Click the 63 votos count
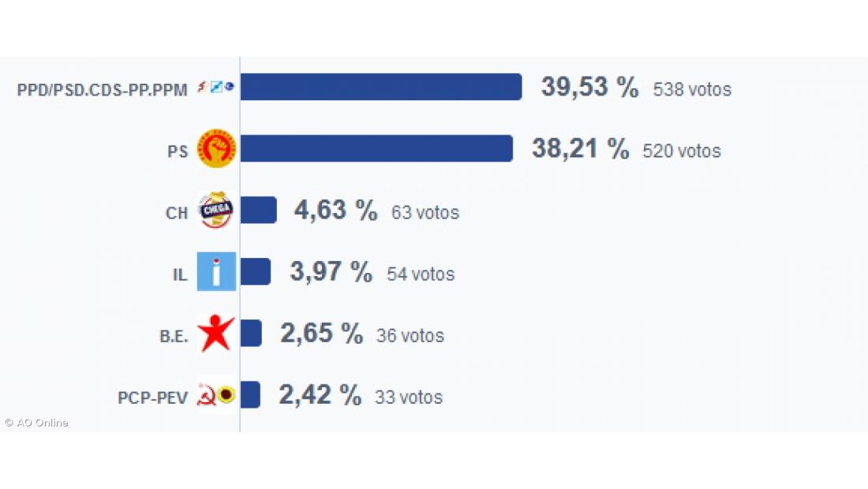 point(425,213)
